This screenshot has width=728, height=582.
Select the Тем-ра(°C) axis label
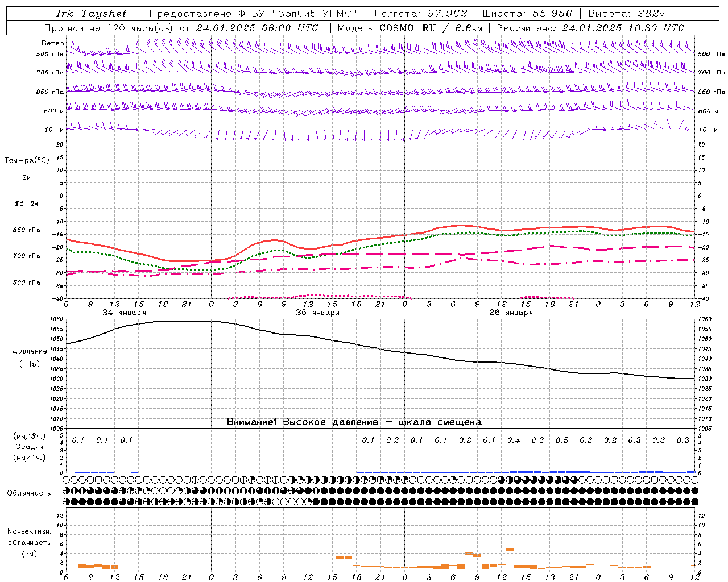(27, 161)
